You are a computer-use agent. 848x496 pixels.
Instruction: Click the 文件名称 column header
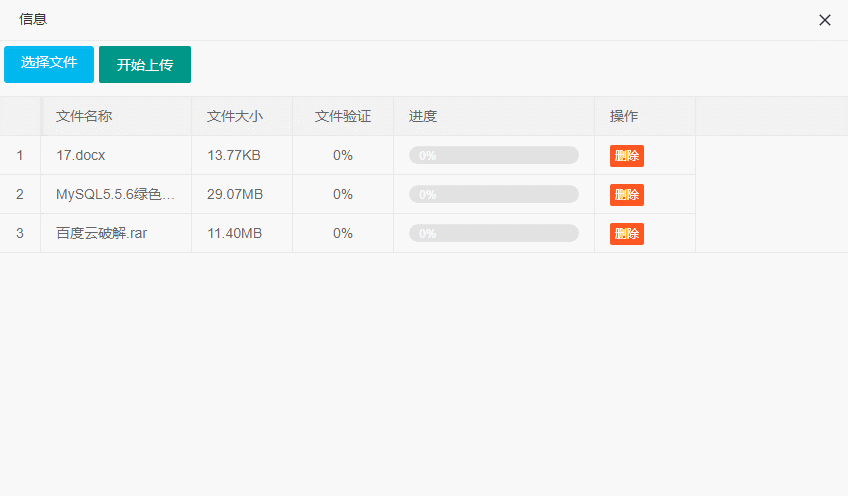coord(84,116)
